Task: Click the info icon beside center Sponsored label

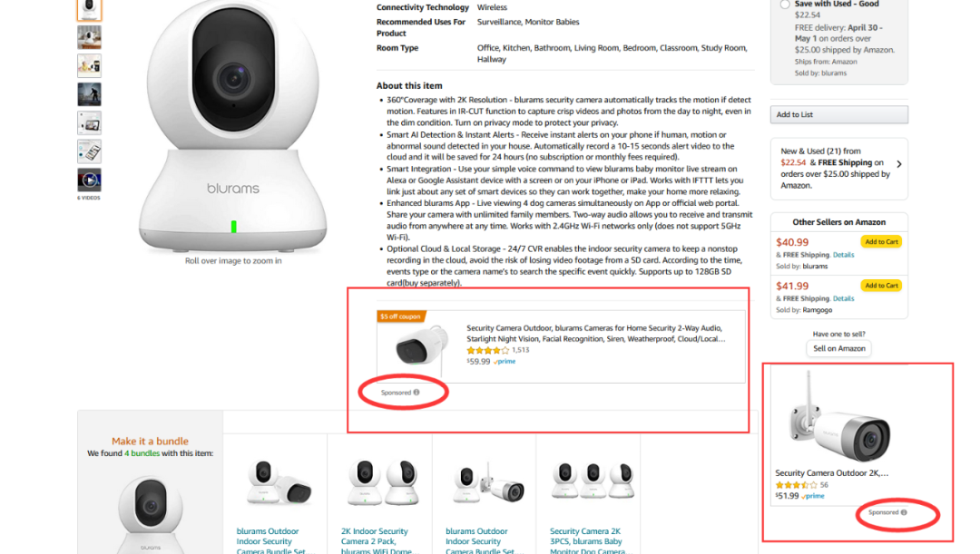Action: (416, 393)
